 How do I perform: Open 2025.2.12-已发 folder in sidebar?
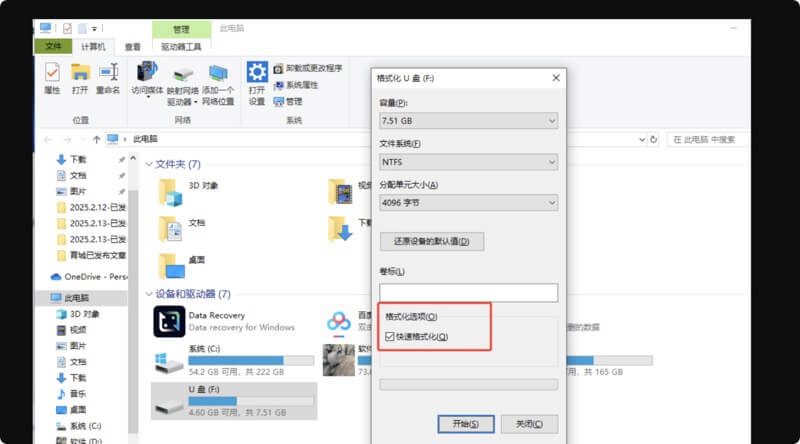pyautogui.click(x=91, y=207)
